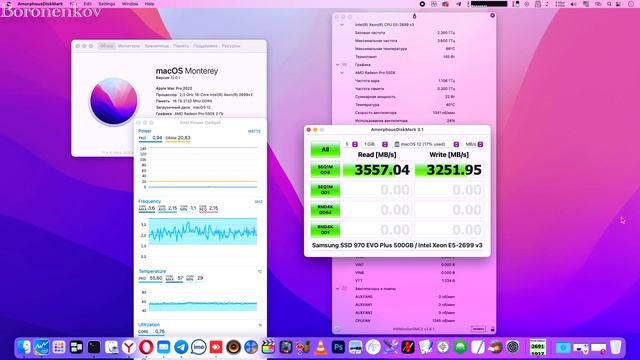Viewport: 640px width, 360px height.
Task: Open the speaker audio app in Dock
Action: pos(233,347)
